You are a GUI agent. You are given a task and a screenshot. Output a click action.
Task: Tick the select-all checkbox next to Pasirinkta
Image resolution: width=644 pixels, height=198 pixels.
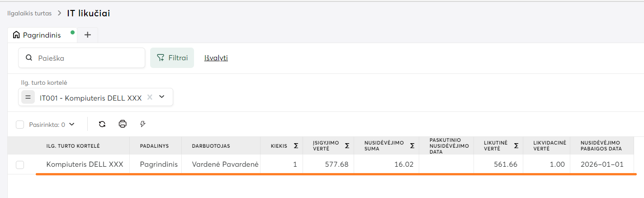pos(20,125)
